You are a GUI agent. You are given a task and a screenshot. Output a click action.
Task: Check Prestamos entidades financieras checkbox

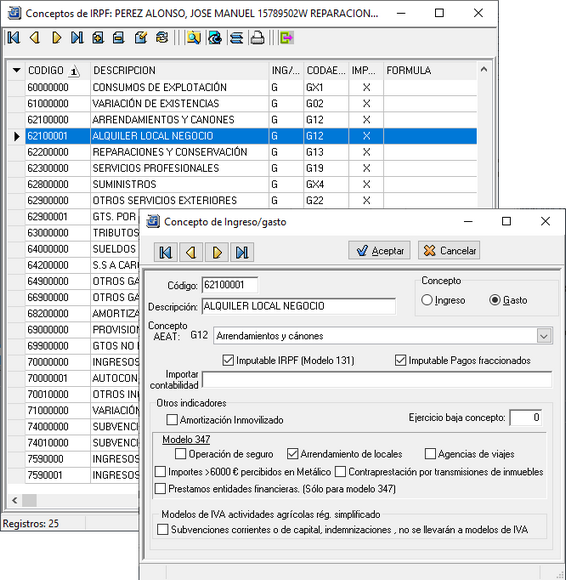click(x=160, y=489)
